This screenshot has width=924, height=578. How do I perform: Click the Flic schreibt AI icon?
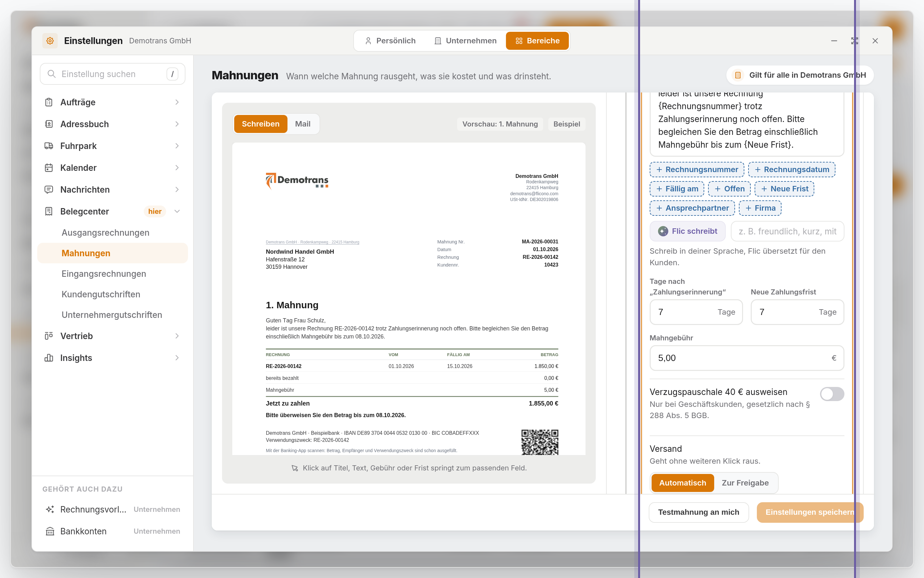tap(663, 231)
